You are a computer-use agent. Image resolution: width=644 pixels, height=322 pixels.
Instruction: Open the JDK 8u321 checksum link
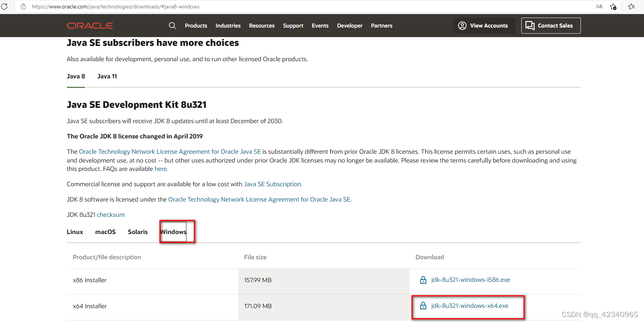pyautogui.click(x=111, y=215)
